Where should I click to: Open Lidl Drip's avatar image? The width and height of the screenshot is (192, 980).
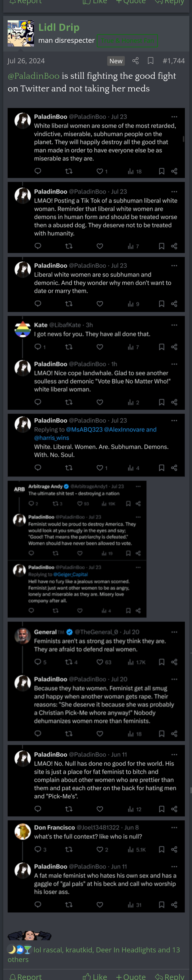[x=21, y=33]
